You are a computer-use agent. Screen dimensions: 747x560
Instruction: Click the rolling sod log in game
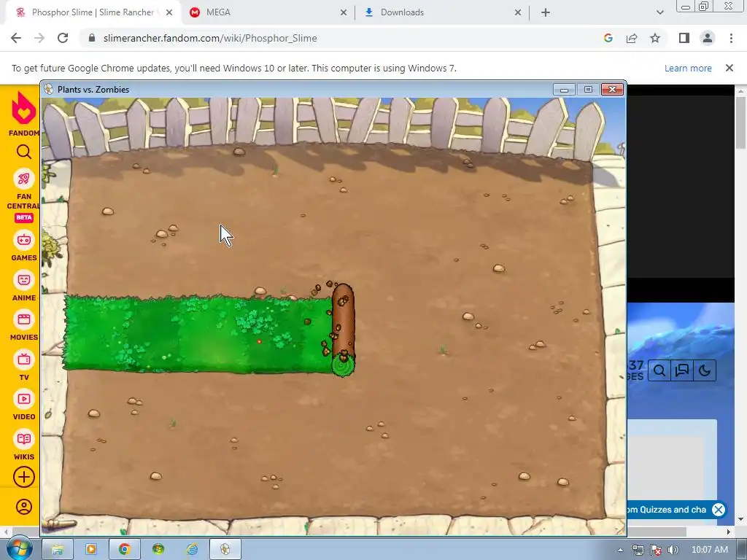pos(343,330)
